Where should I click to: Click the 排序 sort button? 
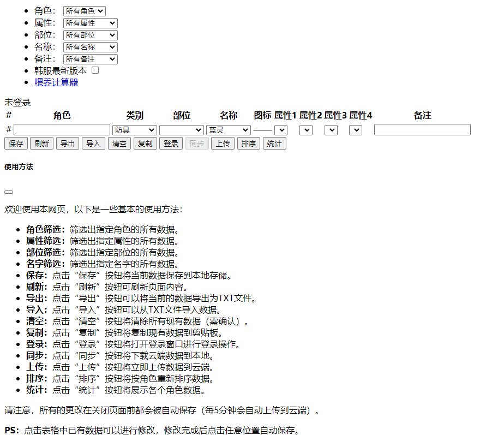[x=249, y=144]
